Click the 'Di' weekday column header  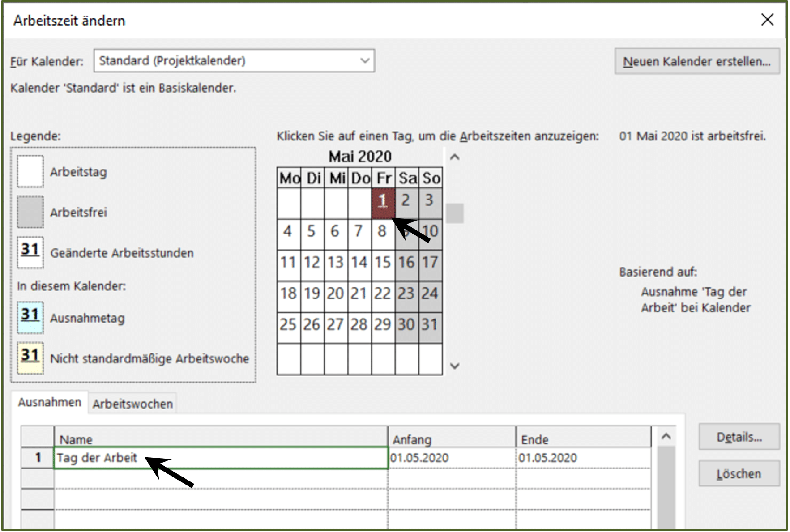312,178
